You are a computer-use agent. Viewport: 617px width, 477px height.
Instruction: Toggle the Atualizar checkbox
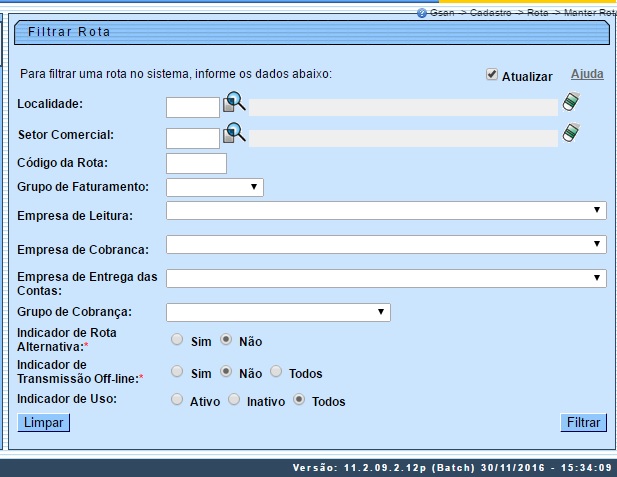pos(491,75)
